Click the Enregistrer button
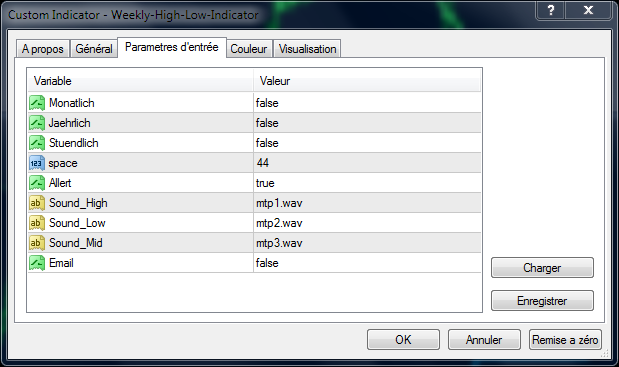The image size is (619, 367). [542, 301]
